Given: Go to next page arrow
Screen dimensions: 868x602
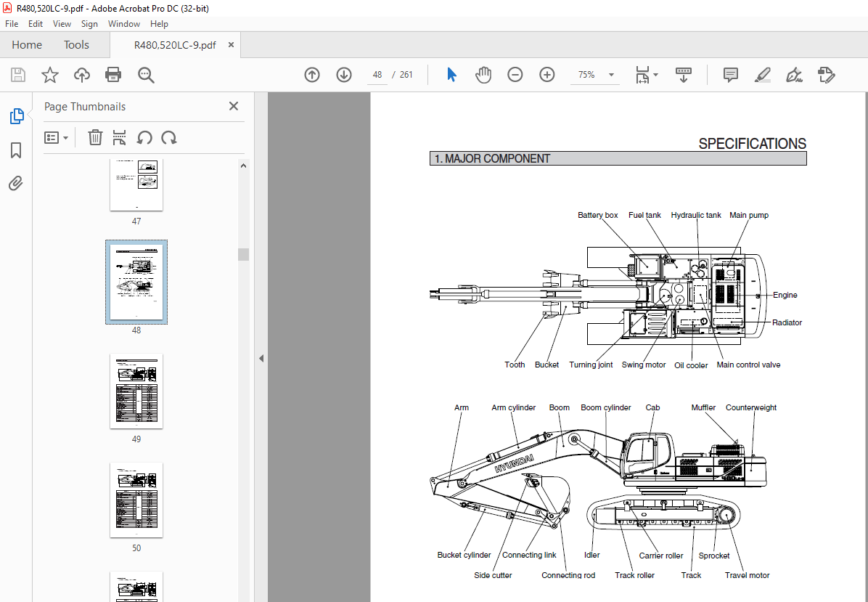Looking at the screenshot, I should 344,75.
